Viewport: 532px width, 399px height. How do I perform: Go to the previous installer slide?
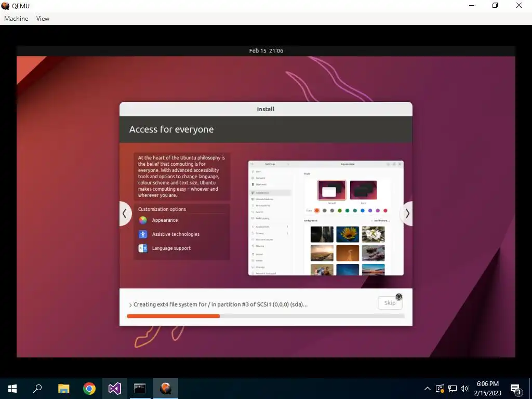tap(125, 214)
